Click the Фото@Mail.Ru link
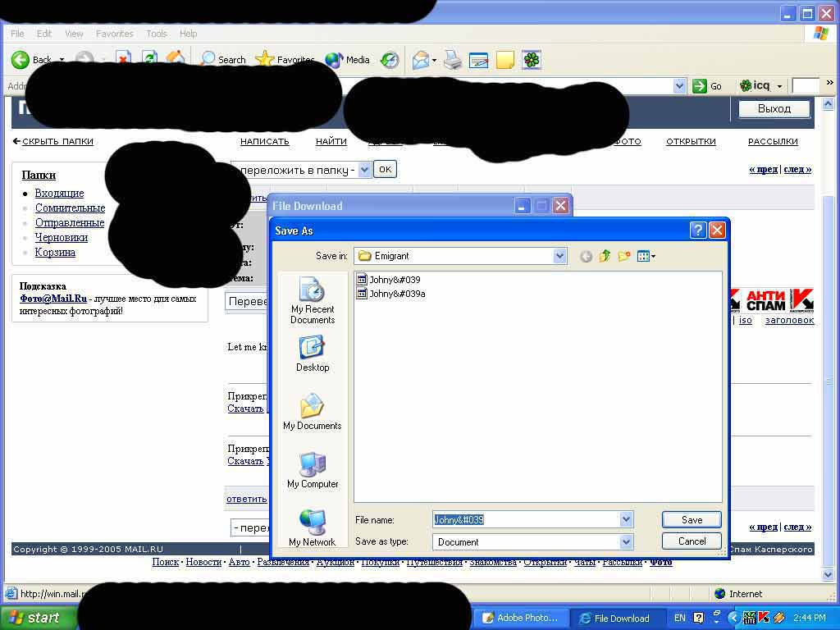This screenshot has width=840, height=630. pos(53,299)
